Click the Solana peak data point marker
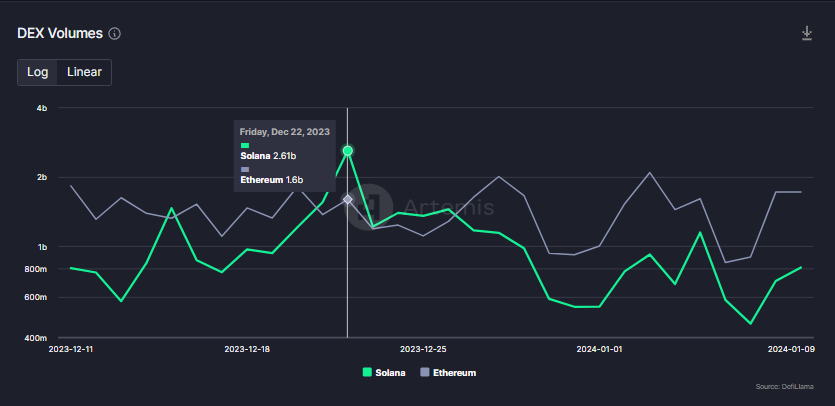Screen dimensions: 835x406 tap(348, 151)
